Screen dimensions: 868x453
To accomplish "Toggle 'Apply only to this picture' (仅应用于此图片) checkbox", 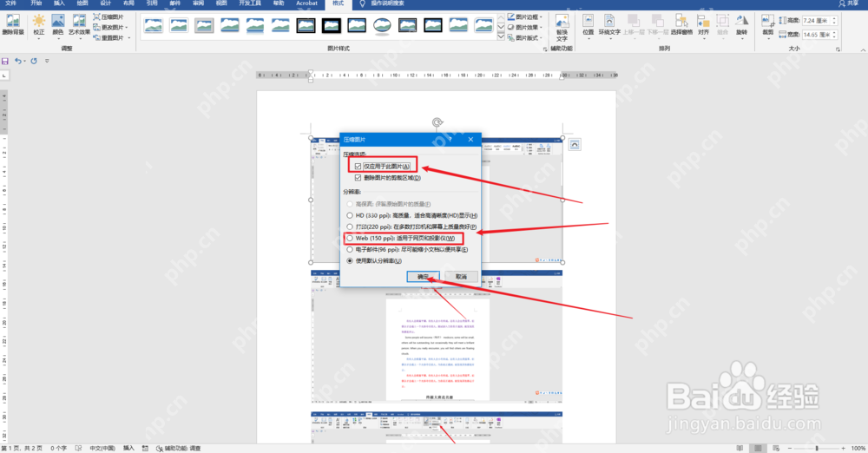I will tap(383, 166).
